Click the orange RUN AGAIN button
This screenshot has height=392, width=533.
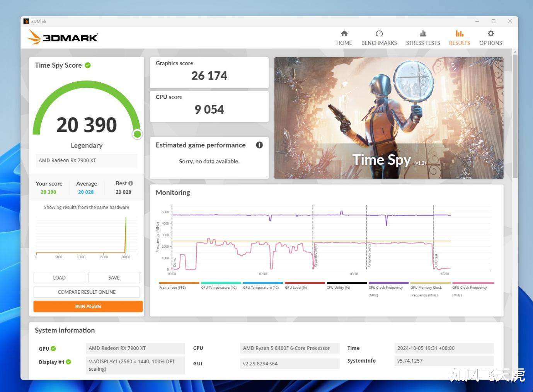point(88,306)
